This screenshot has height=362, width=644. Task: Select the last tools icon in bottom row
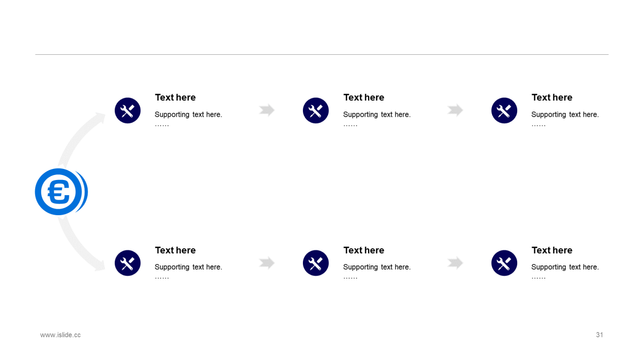504,263
